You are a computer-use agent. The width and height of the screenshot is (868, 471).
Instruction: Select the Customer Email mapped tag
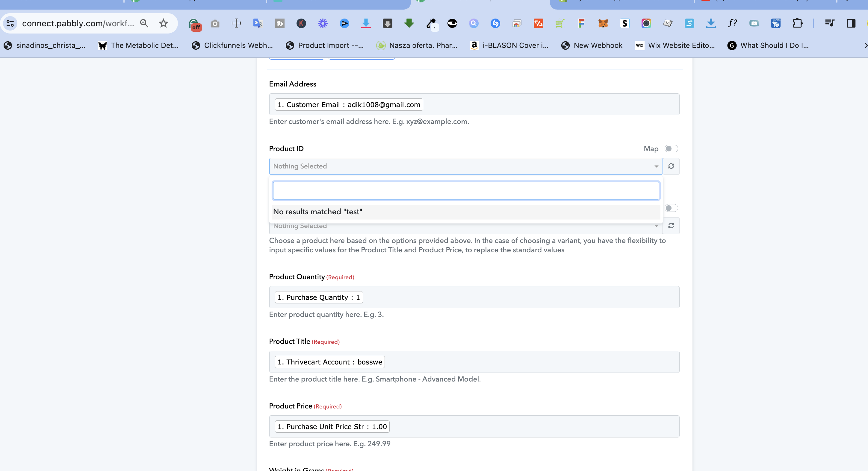(x=349, y=105)
